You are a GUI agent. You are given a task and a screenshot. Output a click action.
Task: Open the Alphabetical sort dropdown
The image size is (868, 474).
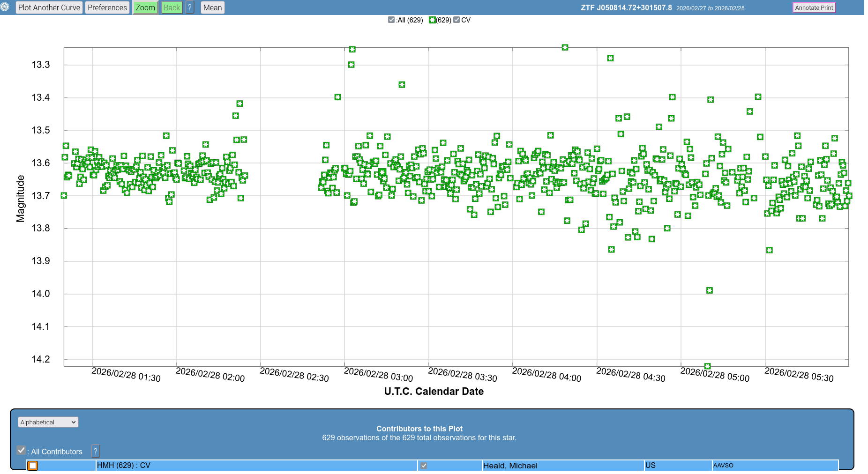(x=48, y=422)
